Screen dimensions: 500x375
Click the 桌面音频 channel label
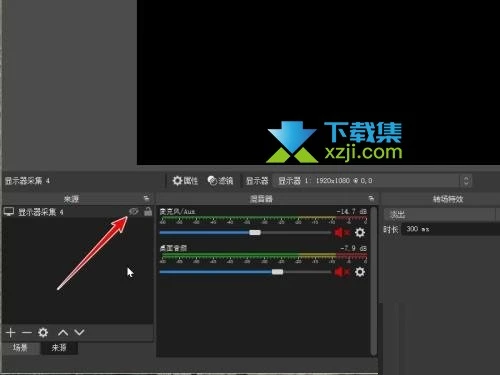173,248
